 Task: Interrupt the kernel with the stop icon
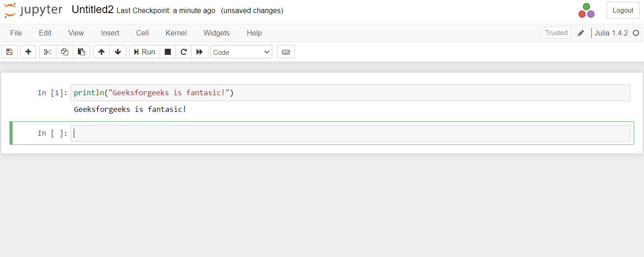[168, 52]
